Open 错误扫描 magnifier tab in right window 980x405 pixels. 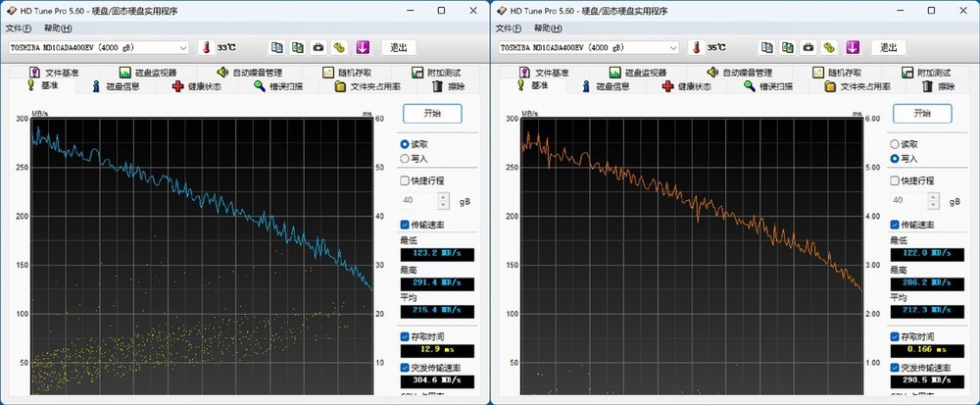[x=776, y=86]
